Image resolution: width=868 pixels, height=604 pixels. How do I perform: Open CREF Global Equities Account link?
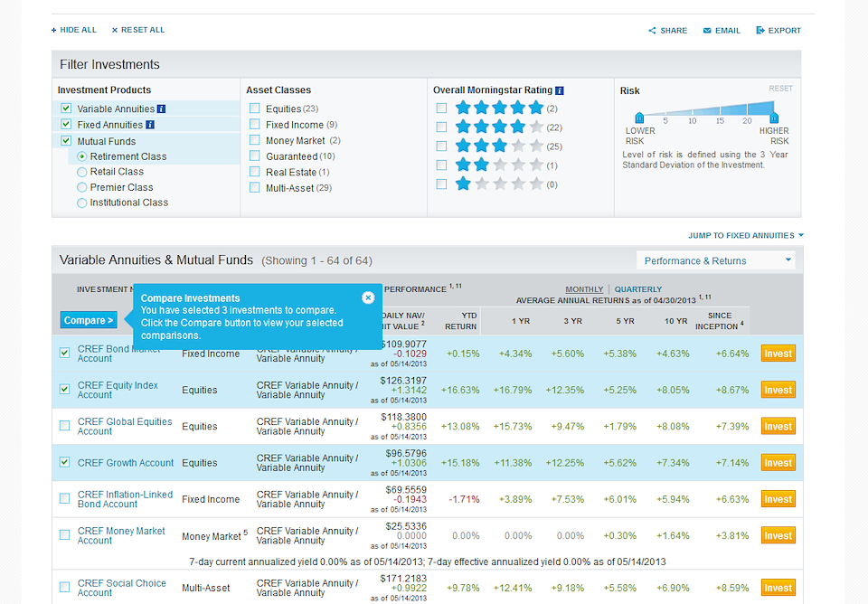(x=125, y=426)
